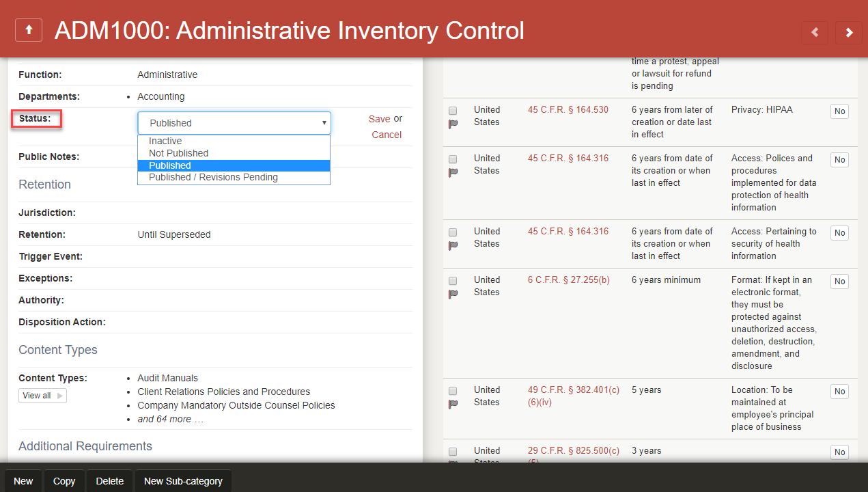Viewport: 868px width, 492px height.
Task: Click flag icon for 49 C.F.R. § 382.401(c) row
Action: click(453, 404)
